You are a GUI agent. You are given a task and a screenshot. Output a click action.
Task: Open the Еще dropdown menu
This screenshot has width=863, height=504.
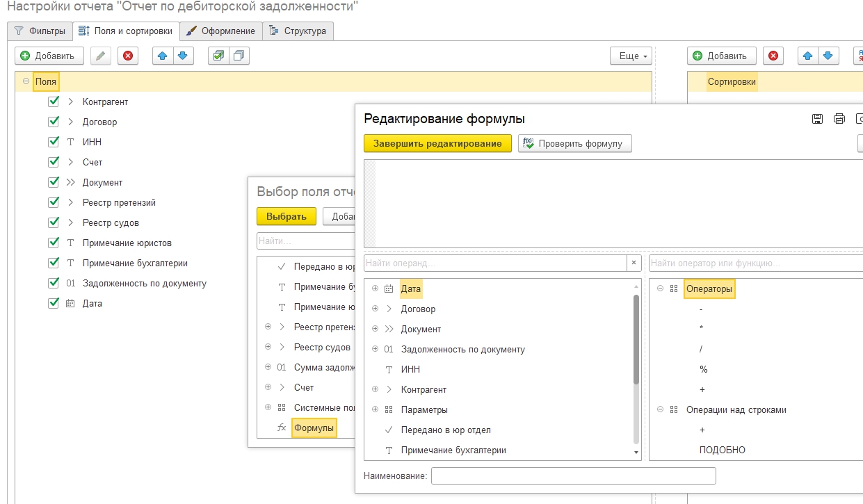[632, 56]
